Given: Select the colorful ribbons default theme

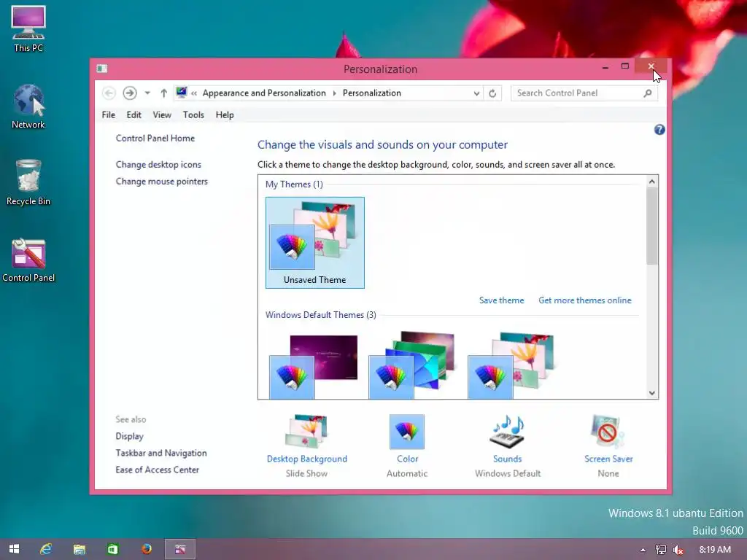Looking at the screenshot, I should [412, 366].
